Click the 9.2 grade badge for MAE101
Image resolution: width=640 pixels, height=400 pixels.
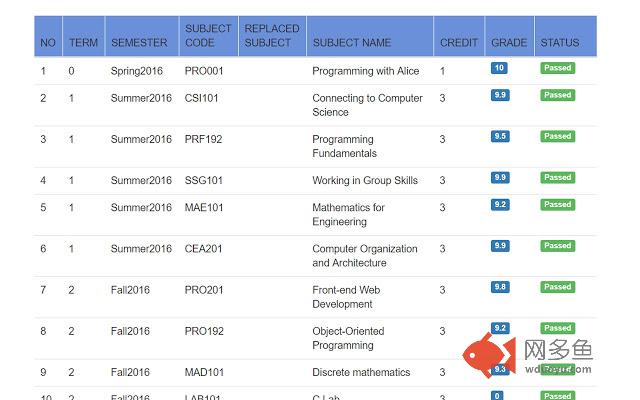500,204
